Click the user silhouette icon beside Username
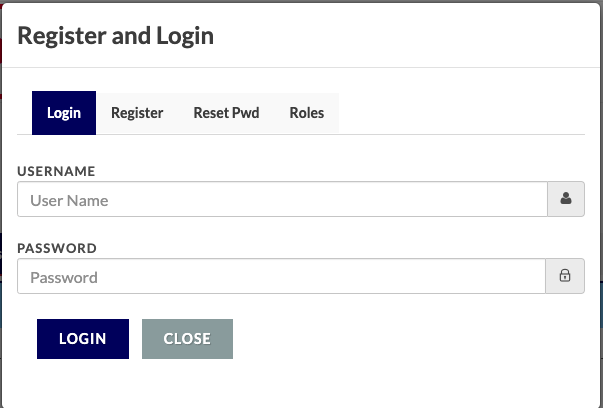 click(566, 198)
